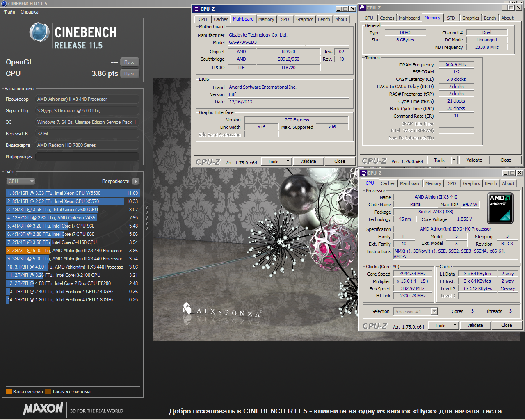Open the Файл menu in Cinebench
This screenshot has width=525, height=420.
9,12
